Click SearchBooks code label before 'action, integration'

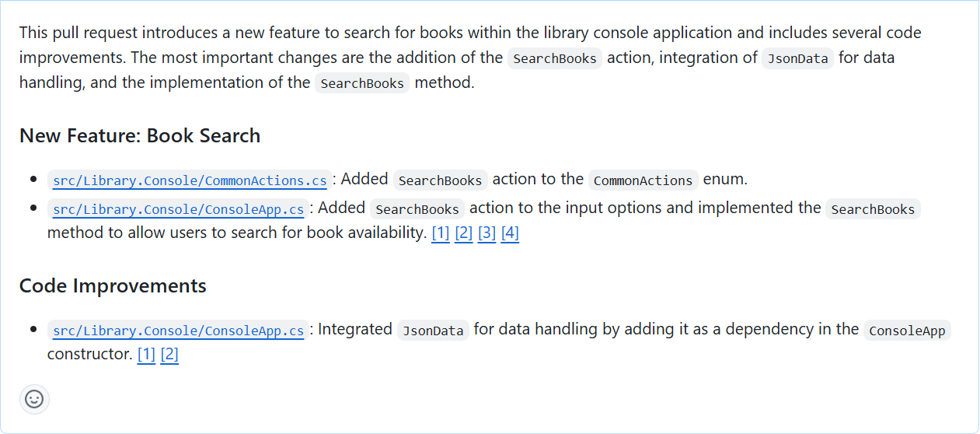pyautogui.click(x=555, y=58)
